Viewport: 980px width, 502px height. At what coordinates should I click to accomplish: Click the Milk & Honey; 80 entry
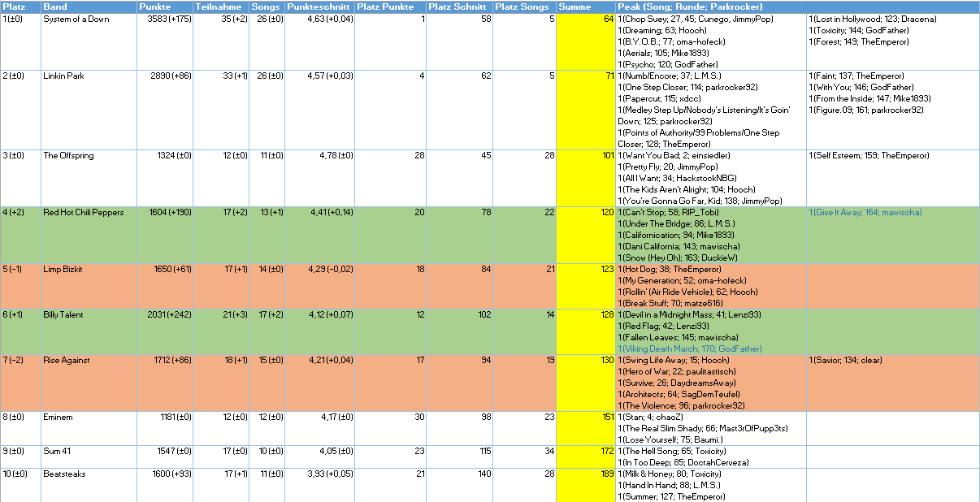coord(670,474)
